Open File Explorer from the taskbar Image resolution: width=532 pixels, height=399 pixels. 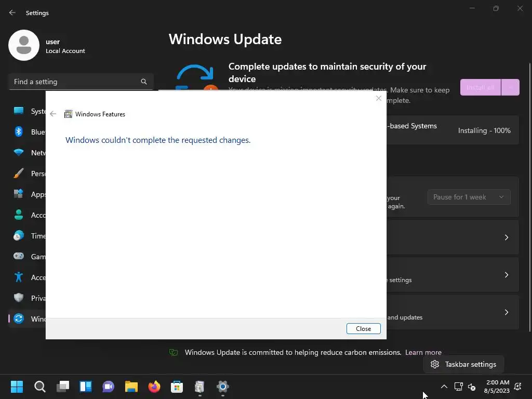[131, 387]
